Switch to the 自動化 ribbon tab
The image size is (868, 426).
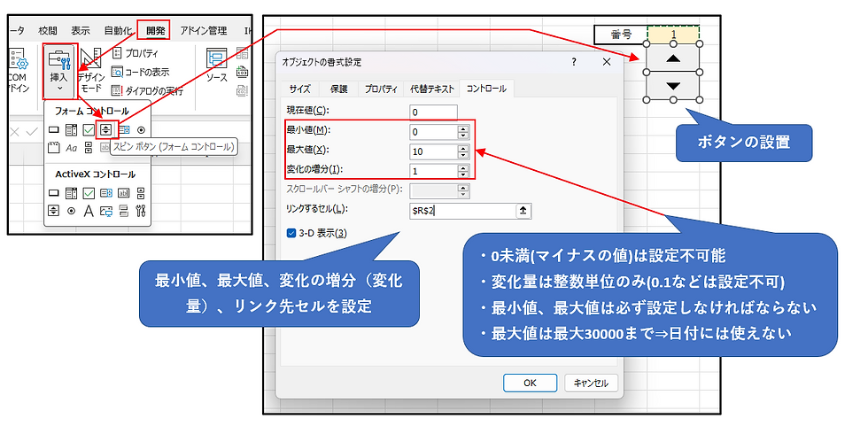pos(117,30)
